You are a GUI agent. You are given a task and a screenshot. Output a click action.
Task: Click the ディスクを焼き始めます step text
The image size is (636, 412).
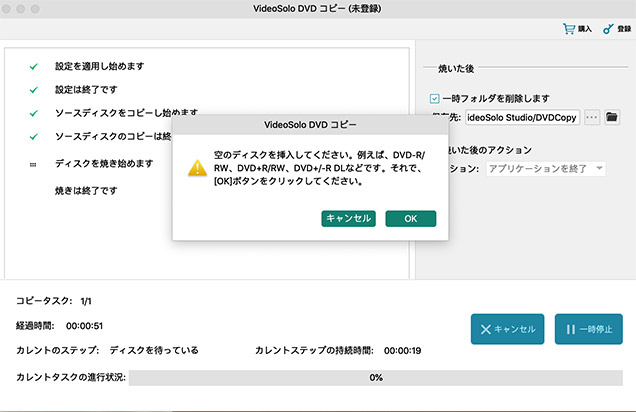[x=104, y=163]
